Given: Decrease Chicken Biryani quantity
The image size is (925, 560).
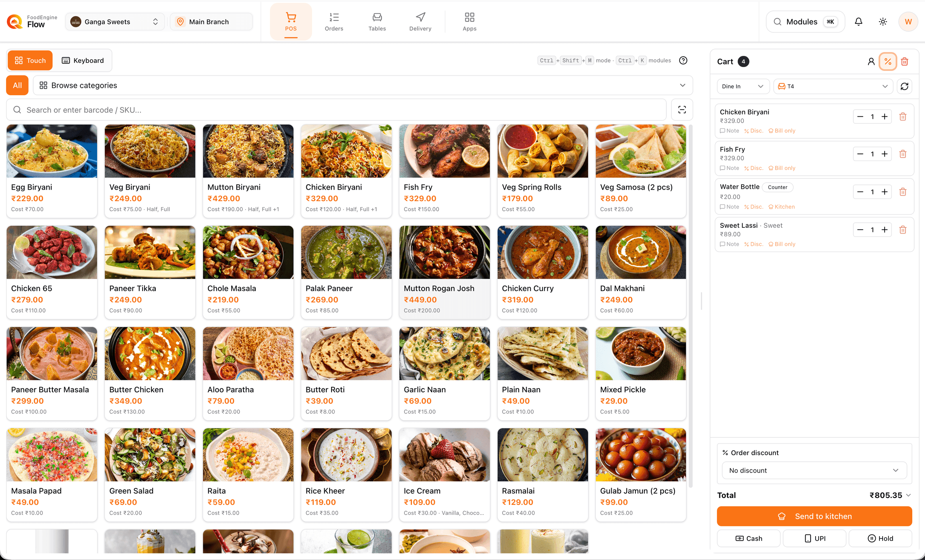Looking at the screenshot, I should pyautogui.click(x=860, y=117).
